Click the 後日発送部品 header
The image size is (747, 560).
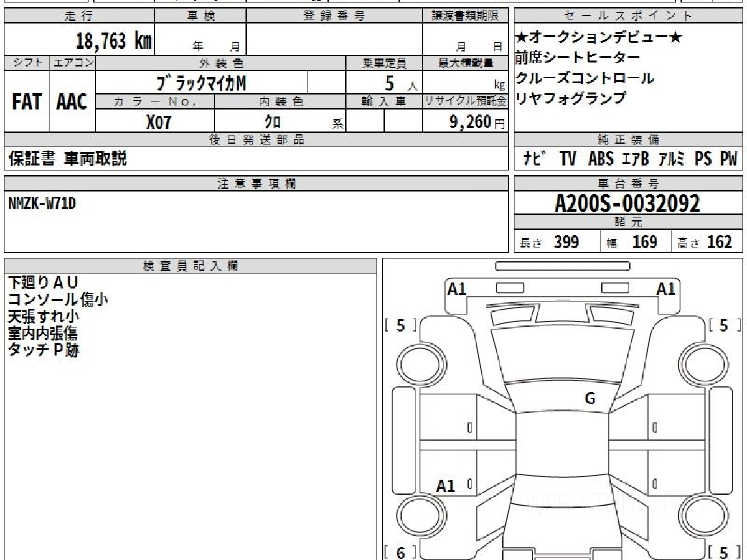[x=256, y=140]
